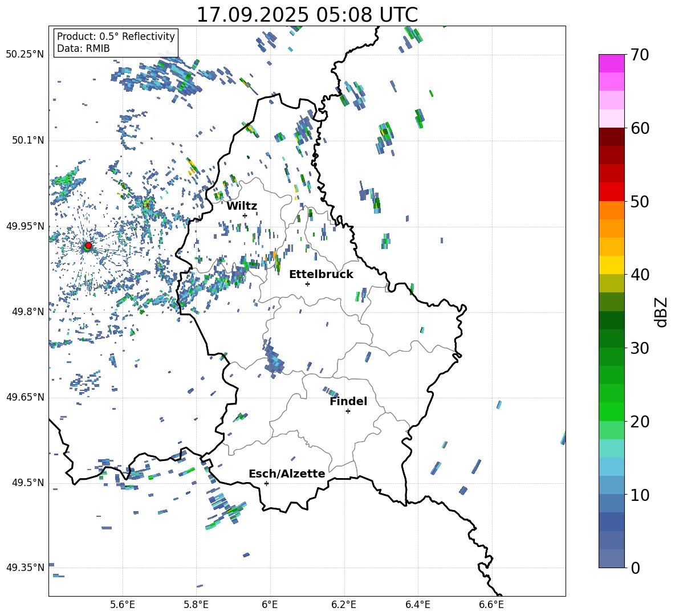The height and width of the screenshot is (616, 675).
Task: Click the cross marker below Esch/Alzette
Action: tap(266, 483)
